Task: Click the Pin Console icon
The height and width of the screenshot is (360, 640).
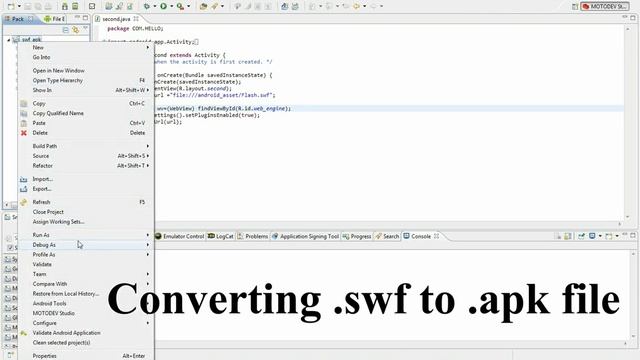Action: (581, 236)
